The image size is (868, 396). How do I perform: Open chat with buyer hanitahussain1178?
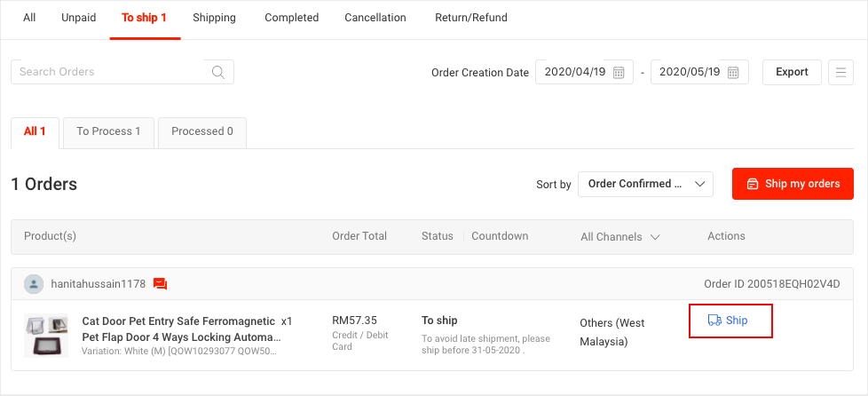tap(160, 284)
